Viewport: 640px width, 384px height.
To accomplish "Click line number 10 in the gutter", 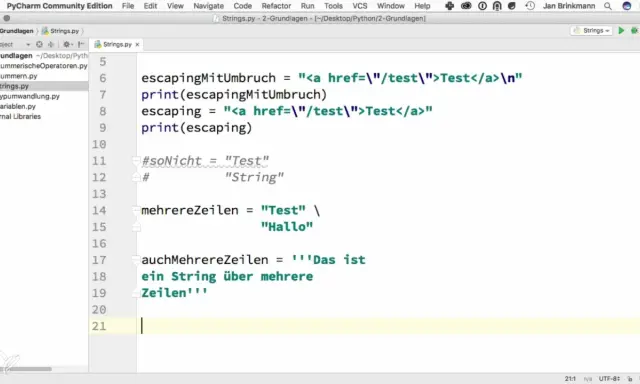I will point(99,144).
